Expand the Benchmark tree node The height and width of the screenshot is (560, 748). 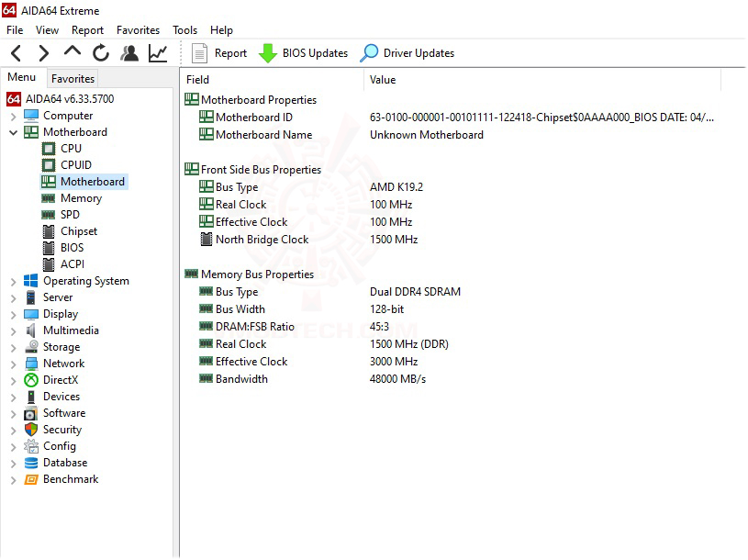pos(14,480)
